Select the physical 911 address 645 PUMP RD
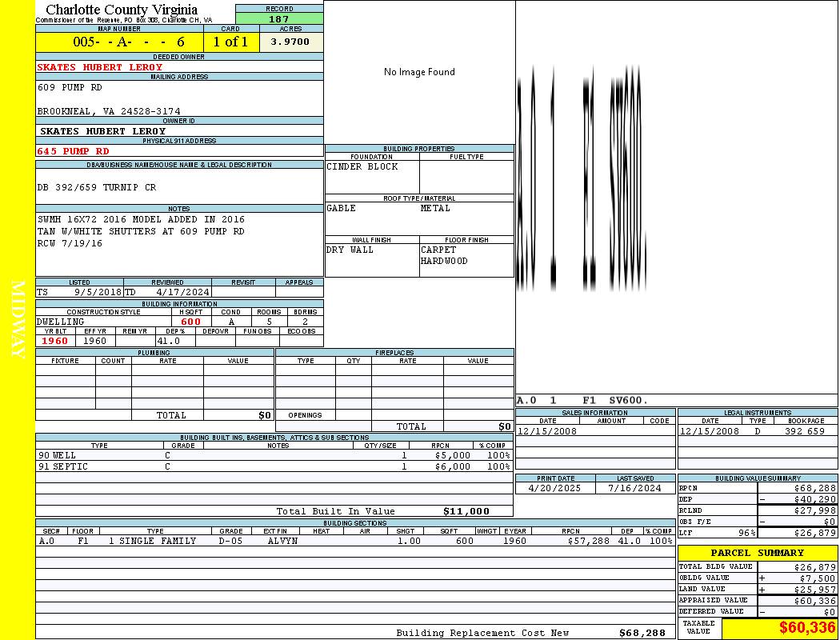This screenshot has height=640, width=840. click(74, 151)
